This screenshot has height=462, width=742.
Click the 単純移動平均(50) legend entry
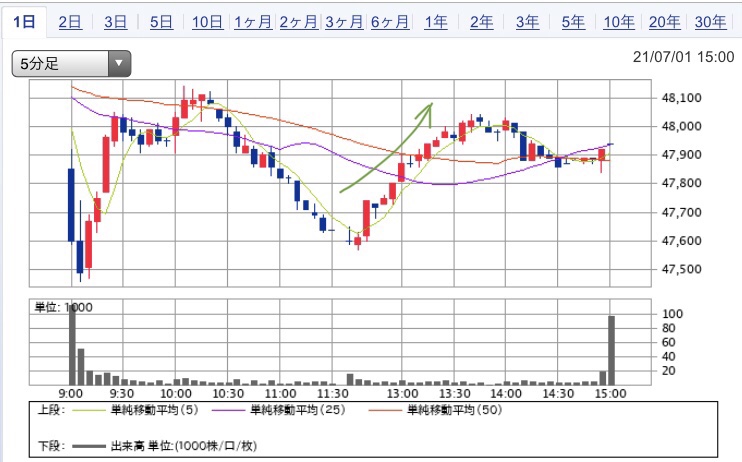435,410
